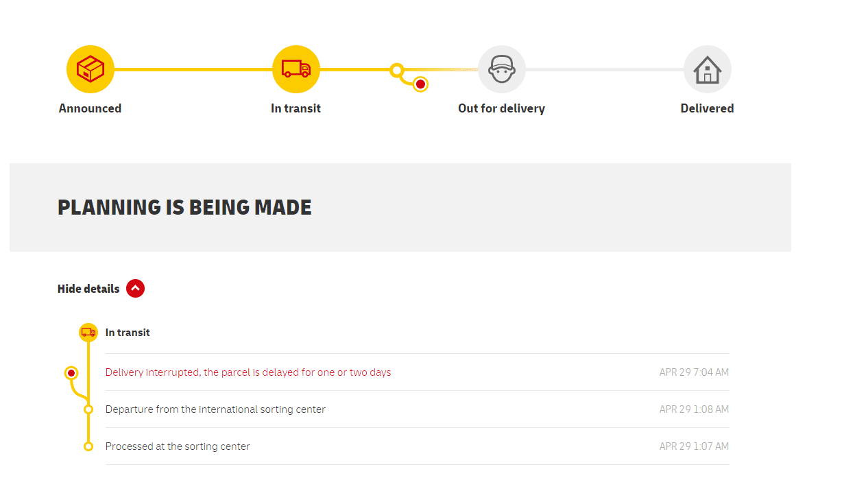Click the timeline dot beside Processed entry
Image resolution: width=868 pixels, height=502 pixels.
coord(88,446)
